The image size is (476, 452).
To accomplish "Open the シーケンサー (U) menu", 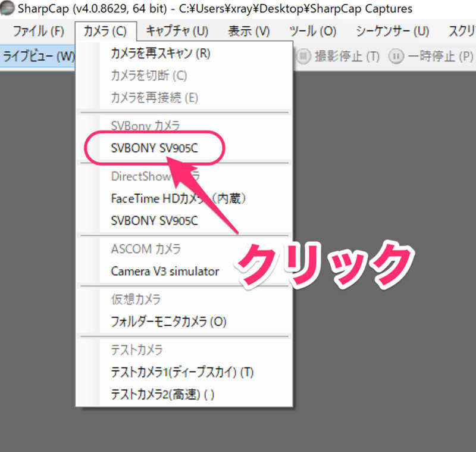I will (392, 32).
